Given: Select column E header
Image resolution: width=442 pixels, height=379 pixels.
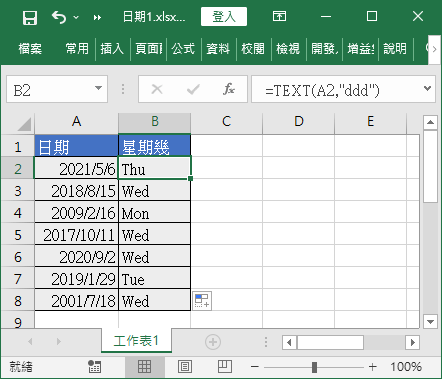Looking at the screenshot, I should pos(371,122).
